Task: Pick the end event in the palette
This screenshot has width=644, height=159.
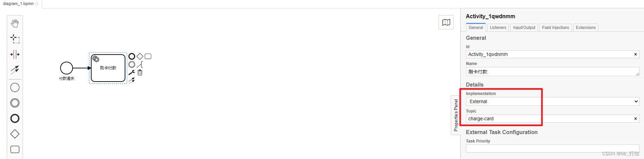Action: click(15, 119)
